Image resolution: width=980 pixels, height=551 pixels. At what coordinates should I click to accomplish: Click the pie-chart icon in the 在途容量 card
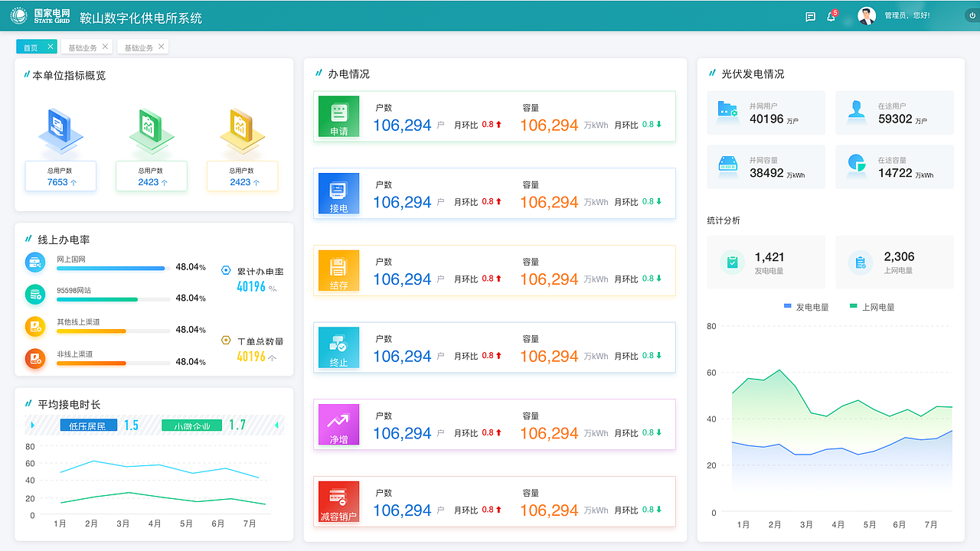(856, 163)
